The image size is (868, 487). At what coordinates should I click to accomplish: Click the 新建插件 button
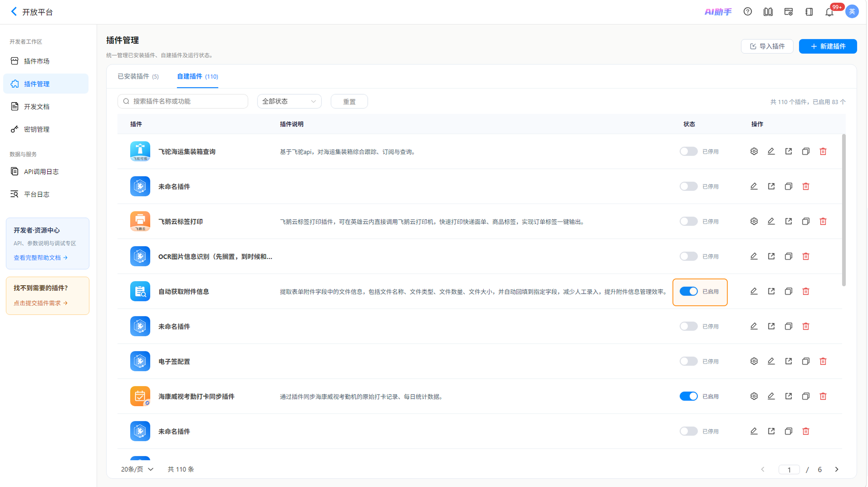828,46
